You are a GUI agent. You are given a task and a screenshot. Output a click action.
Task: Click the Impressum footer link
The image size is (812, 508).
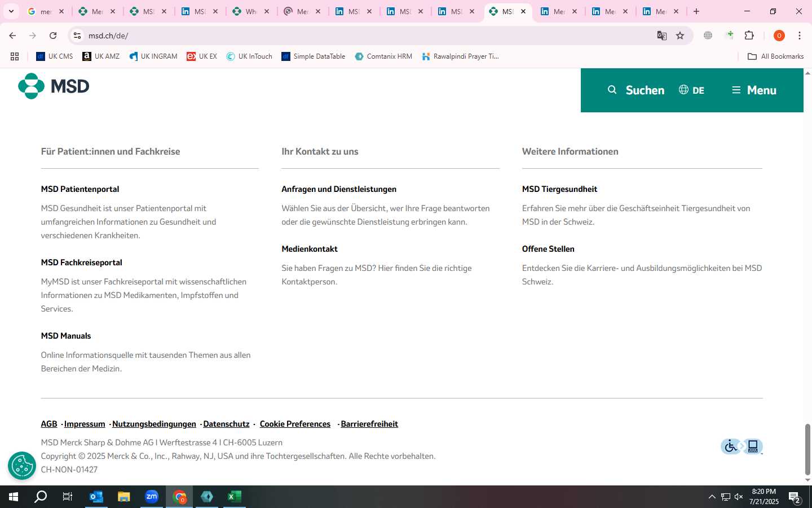85,424
